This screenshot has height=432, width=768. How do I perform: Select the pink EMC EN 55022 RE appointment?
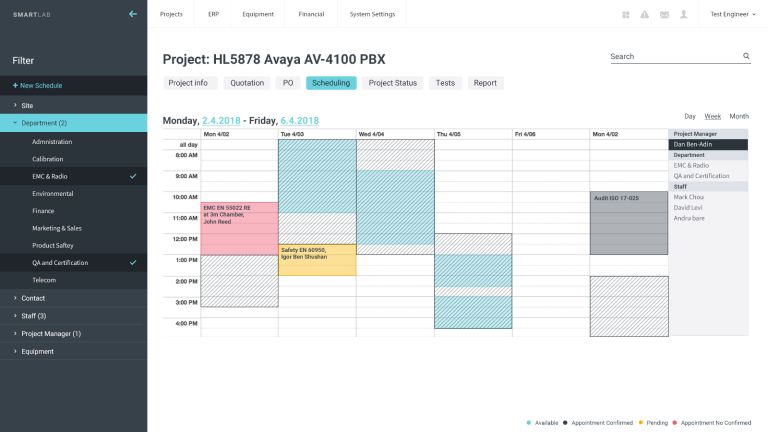(240, 228)
